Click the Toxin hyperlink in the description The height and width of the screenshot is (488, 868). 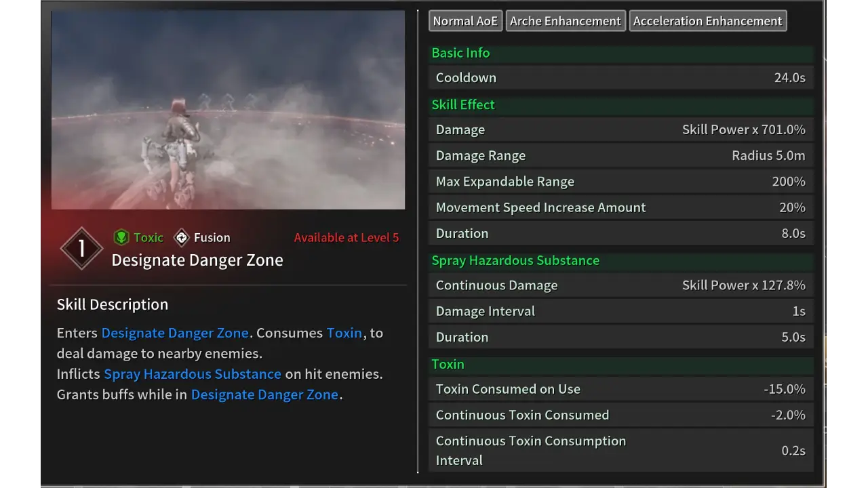click(344, 333)
